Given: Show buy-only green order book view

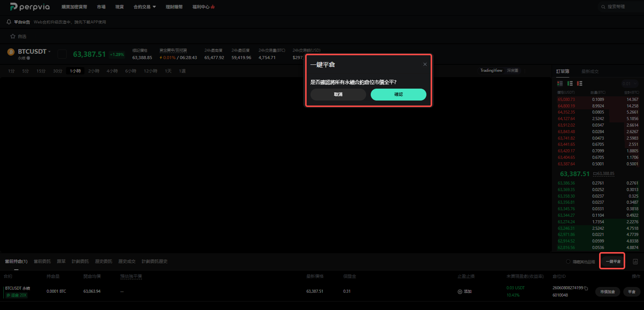Looking at the screenshot, I should (570, 83).
